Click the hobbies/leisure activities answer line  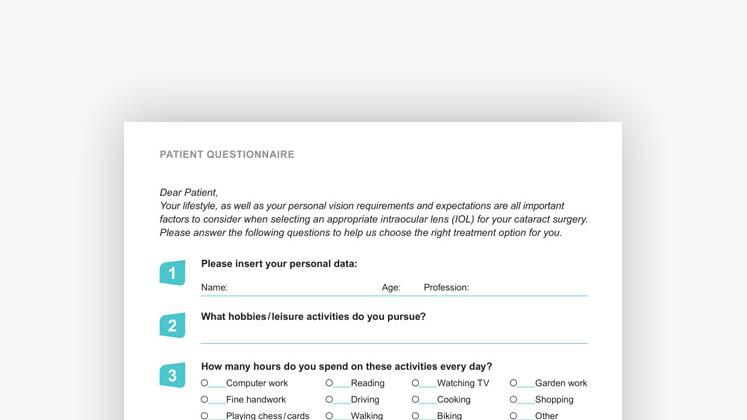point(394,336)
